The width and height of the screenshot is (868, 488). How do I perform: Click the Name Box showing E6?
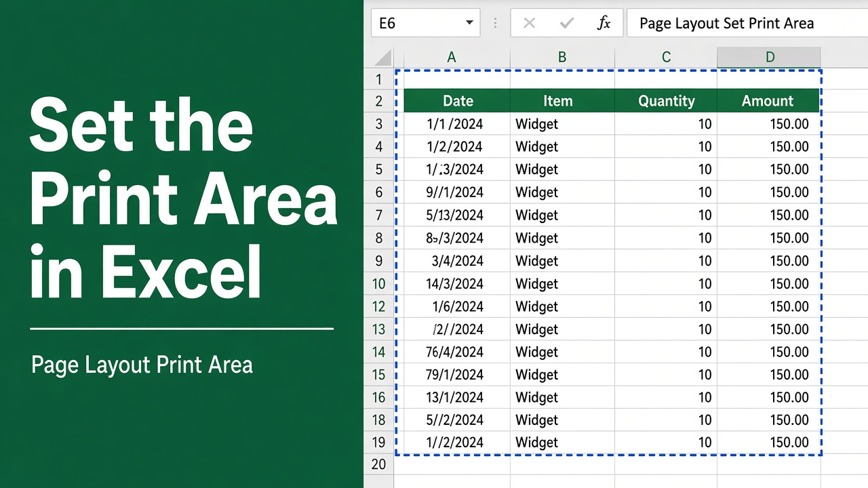(425, 23)
